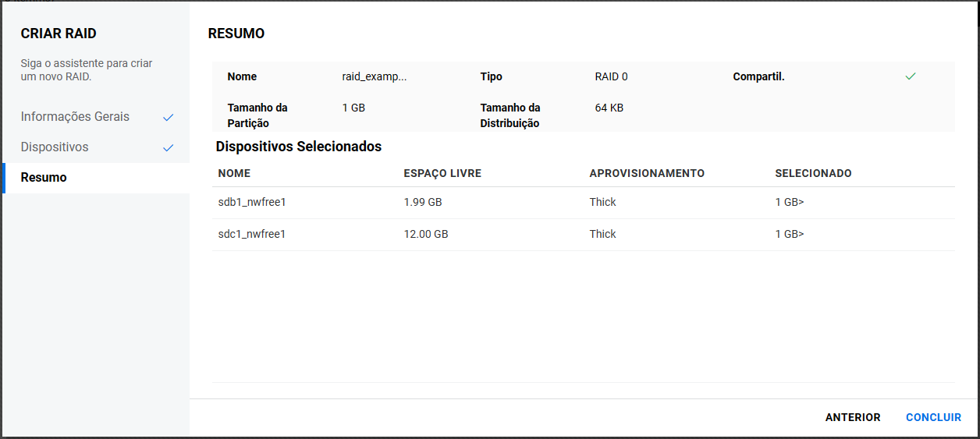Click the checkmark beside Informações Gerais
Viewport: 980px width, 439px height.
(168, 118)
